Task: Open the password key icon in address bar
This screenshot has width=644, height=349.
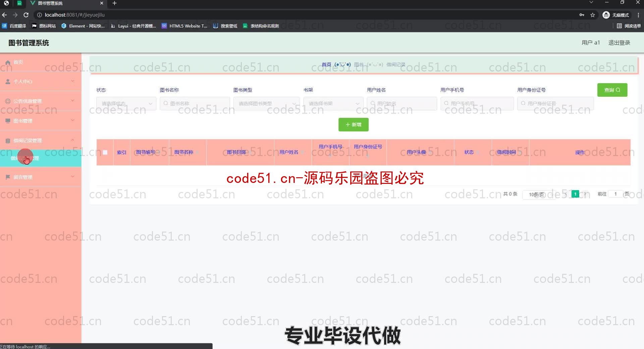Action: 582,15
